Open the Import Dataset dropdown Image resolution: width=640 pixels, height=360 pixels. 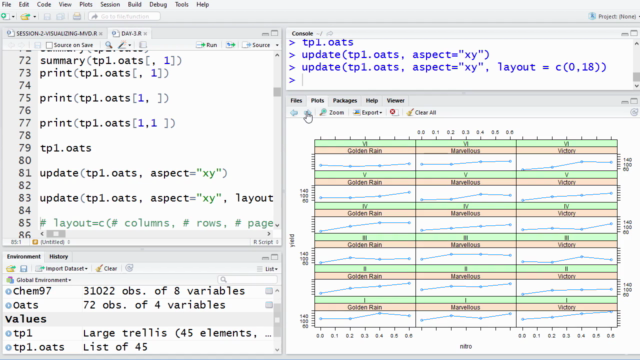(x=61, y=269)
